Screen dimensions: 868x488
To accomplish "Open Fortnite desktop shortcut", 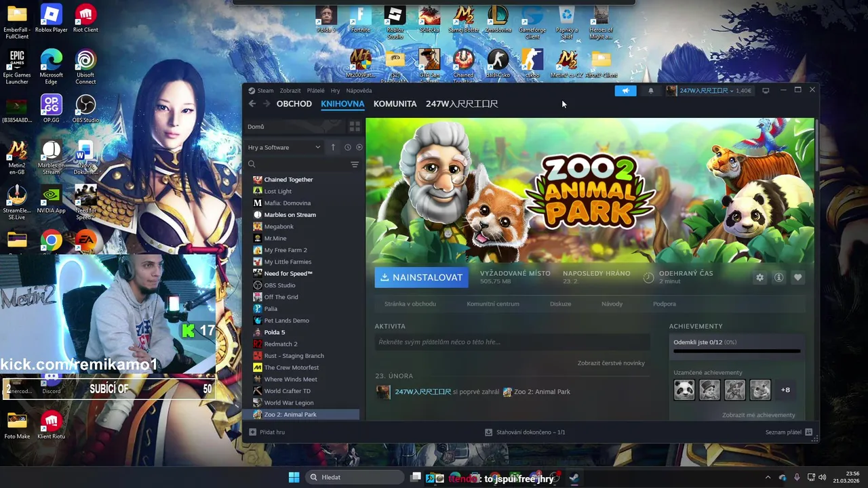I will tap(361, 20).
